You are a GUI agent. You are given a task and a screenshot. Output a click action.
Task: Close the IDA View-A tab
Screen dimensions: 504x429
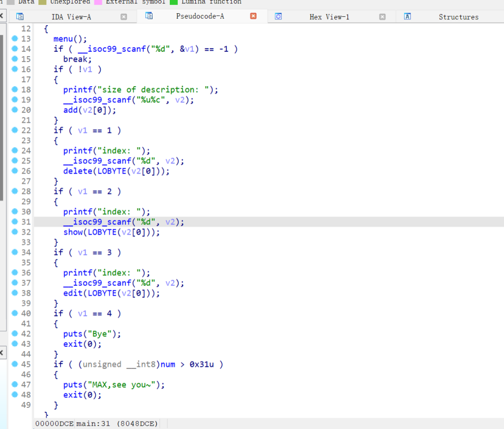point(124,17)
